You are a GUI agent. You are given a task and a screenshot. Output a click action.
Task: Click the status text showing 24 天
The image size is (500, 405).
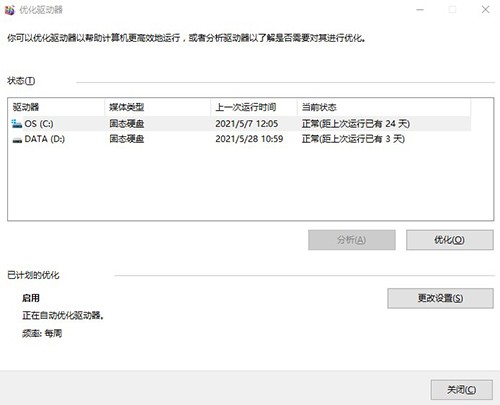pos(356,124)
